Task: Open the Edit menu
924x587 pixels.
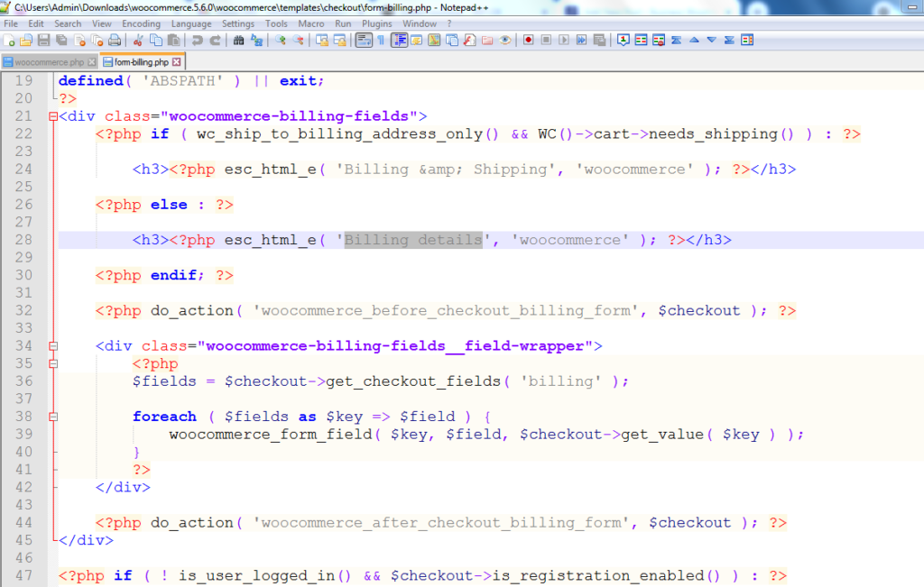Action: pos(36,23)
